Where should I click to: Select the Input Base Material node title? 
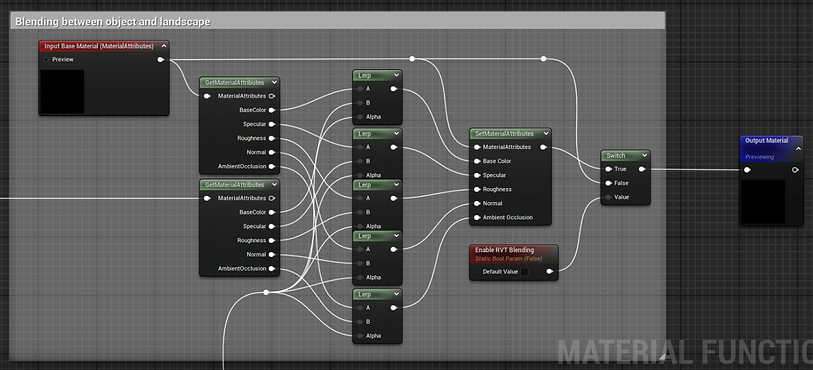[x=99, y=46]
